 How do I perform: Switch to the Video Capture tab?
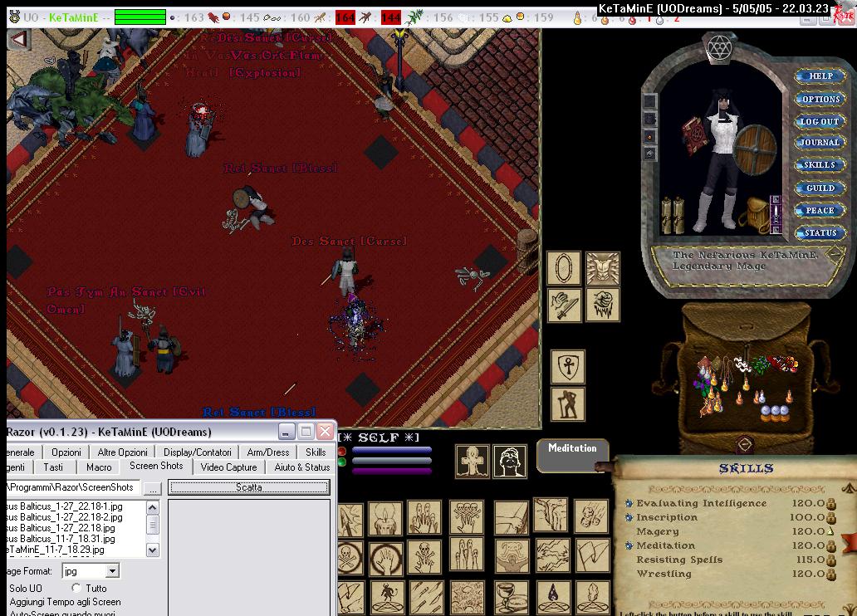(228, 467)
